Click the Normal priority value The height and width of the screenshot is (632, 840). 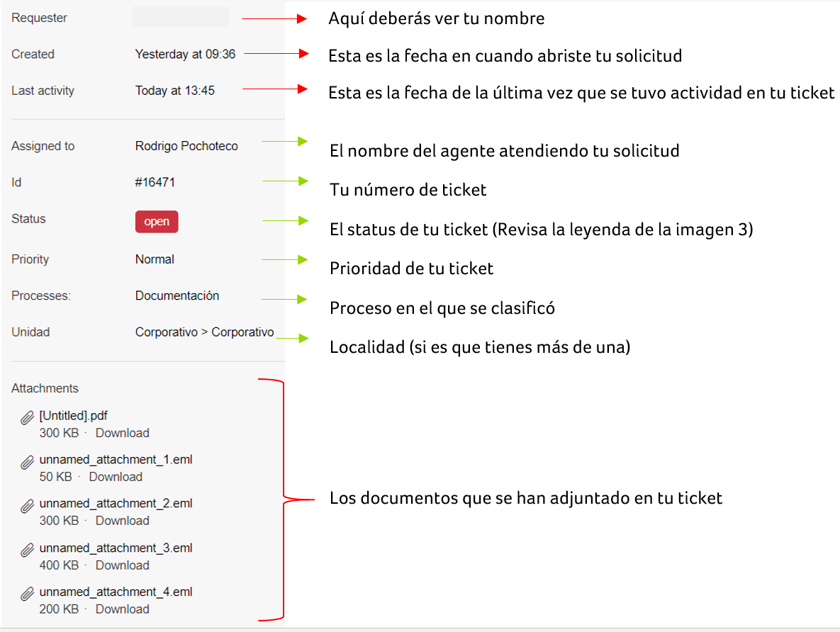(x=155, y=259)
